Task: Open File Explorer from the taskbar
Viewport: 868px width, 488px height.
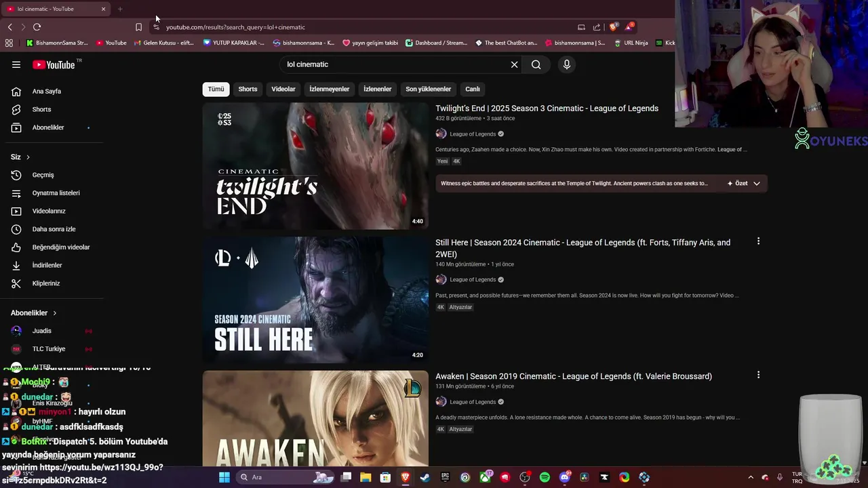Action: tap(365, 477)
